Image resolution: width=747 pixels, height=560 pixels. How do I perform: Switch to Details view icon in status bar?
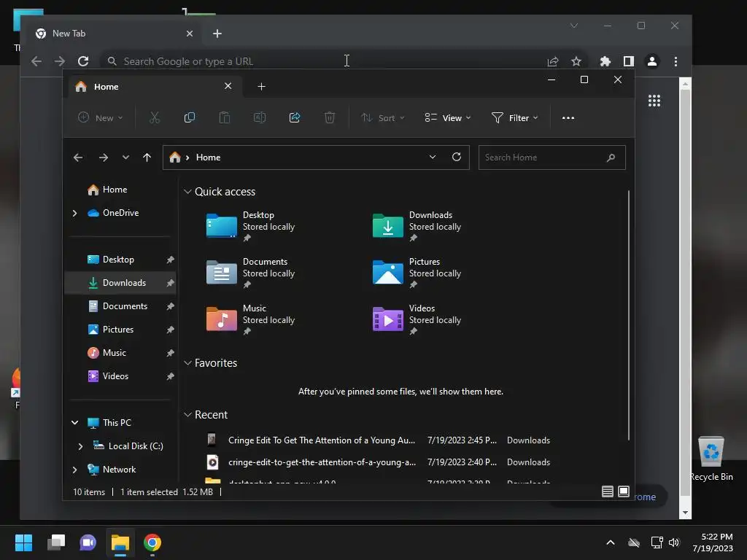[x=608, y=491]
